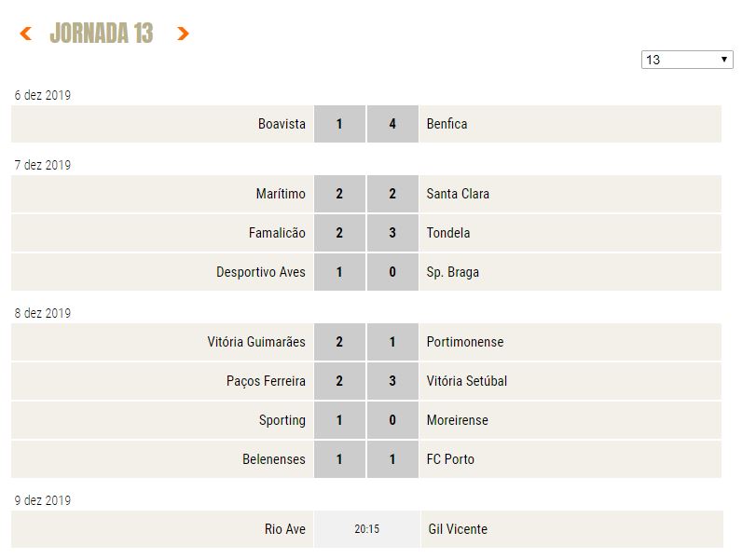Viewport: 756px width, 559px height.
Task: Open Vitória Guimarães team link
Action: pyautogui.click(x=256, y=342)
